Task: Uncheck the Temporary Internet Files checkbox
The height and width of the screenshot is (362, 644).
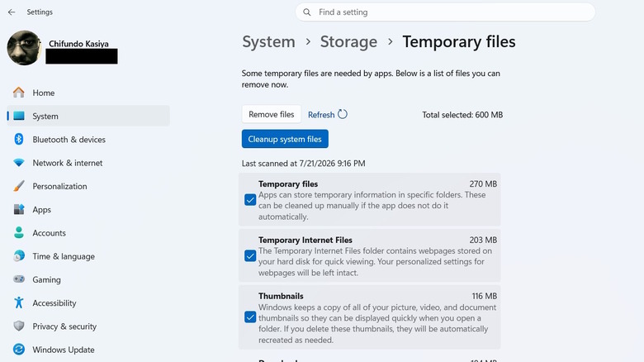Action: click(250, 256)
